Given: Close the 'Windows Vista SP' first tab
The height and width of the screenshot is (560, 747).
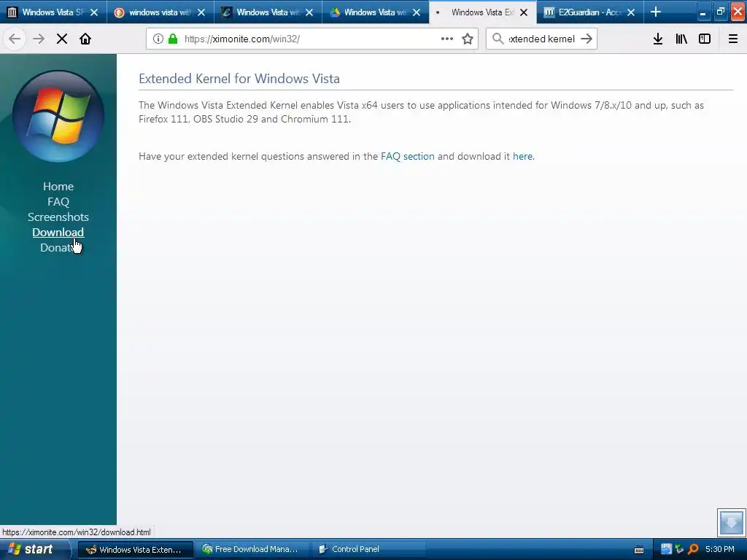Looking at the screenshot, I should [x=94, y=12].
